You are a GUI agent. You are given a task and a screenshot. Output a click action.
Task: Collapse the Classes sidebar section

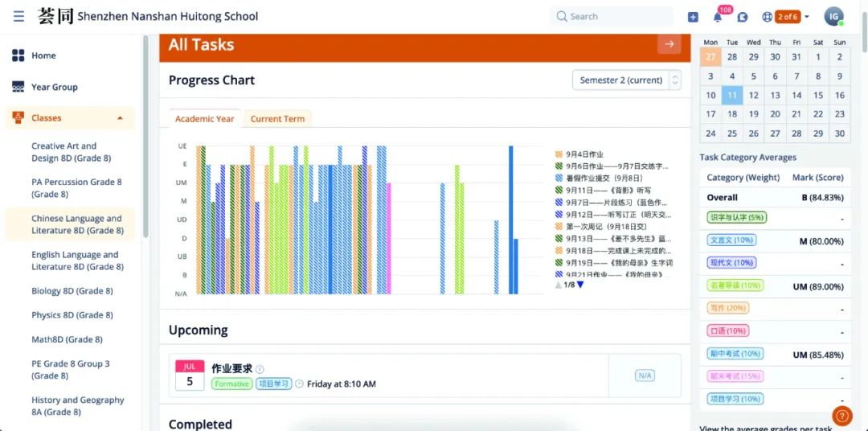tap(120, 118)
